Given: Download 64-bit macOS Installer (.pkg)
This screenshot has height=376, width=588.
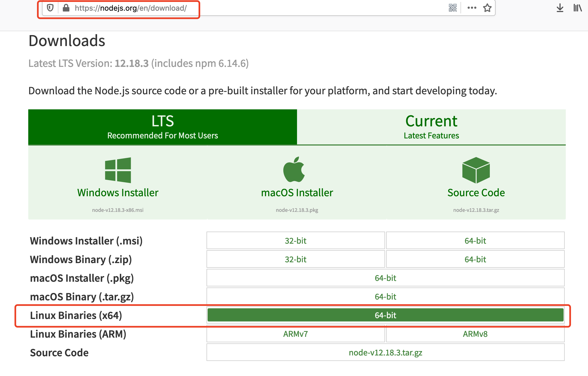Looking at the screenshot, I should pyautogui.click(x=386, y=278).
